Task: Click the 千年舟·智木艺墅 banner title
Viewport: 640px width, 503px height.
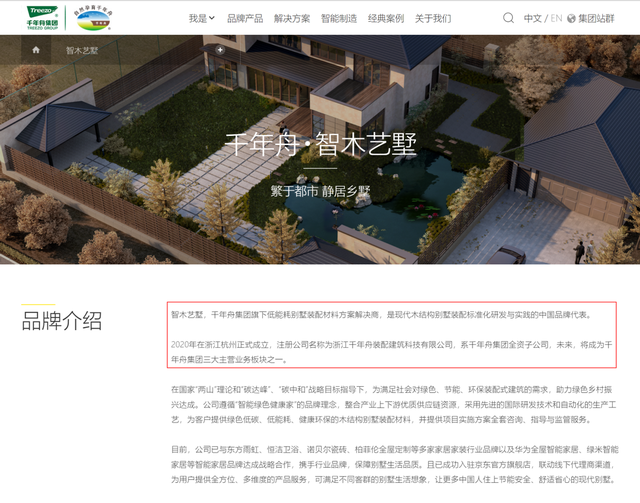Action: coord(320,144)
